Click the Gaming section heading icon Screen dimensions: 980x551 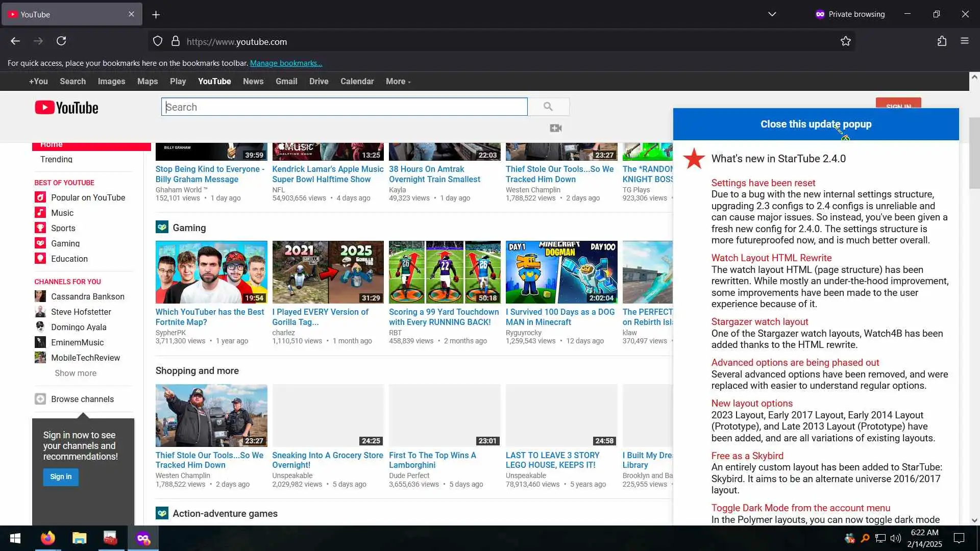click(162, 228)
